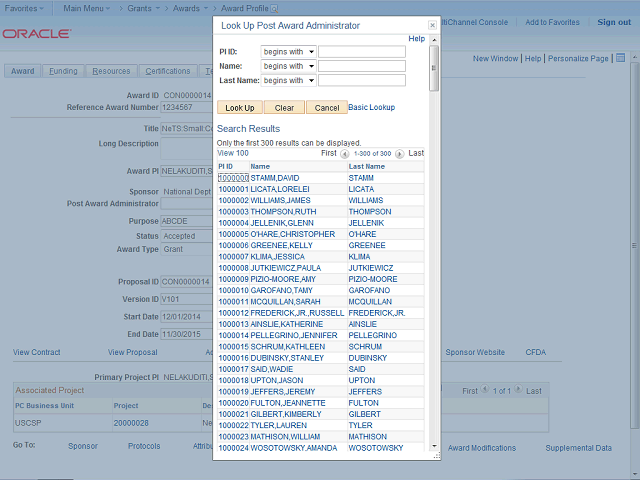Open the PI ID operator dropdown
Screen dimensions: 640x480
288,52
